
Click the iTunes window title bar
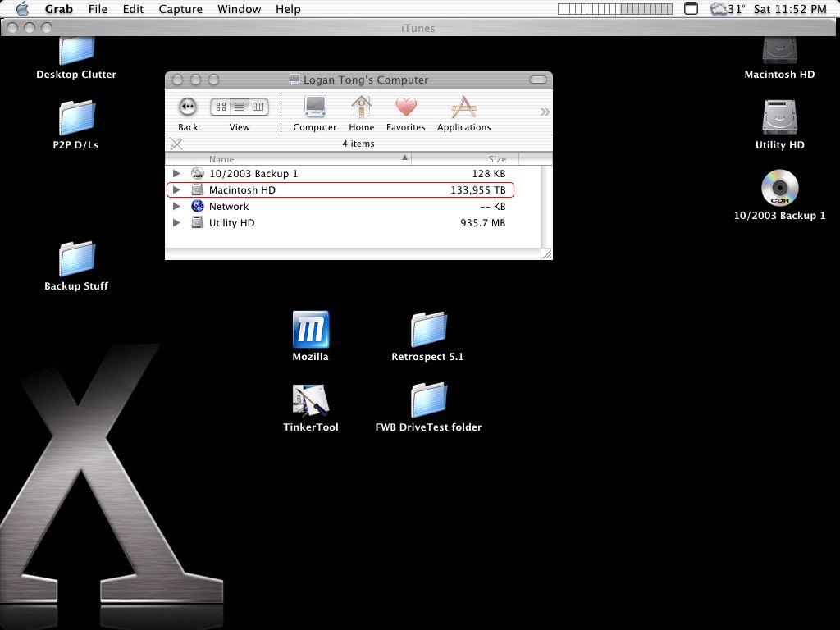418,28
